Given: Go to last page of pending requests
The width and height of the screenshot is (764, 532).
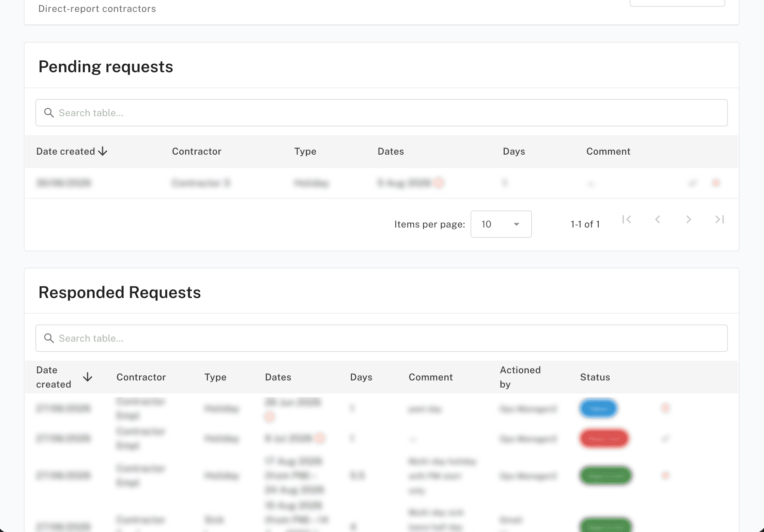Looking at the screenshot, I should click(x=720, y=219).
